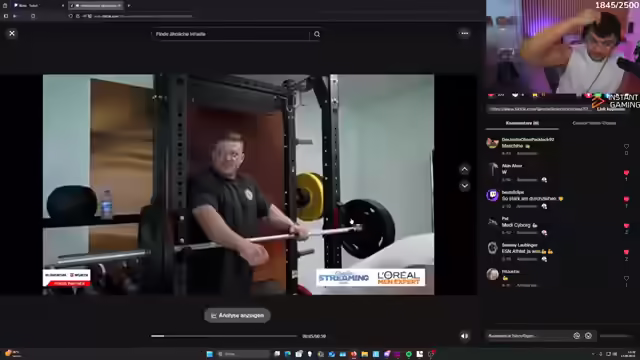Switch to the second tab beside Kommentare
The width and height of the screenshot is (640, 360).
click(594, 123)
